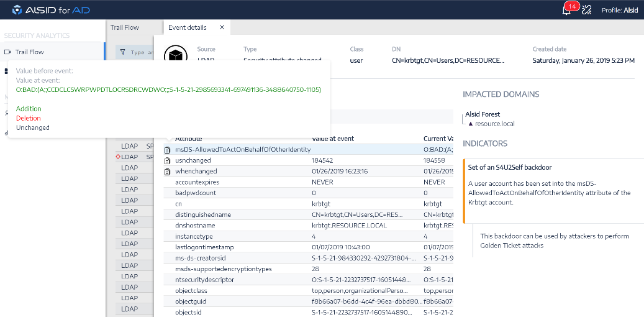This screenshot has height=317, width=644.
Task: Open Trail Flow in the sidebar
Action: click(x=29, y=52)
